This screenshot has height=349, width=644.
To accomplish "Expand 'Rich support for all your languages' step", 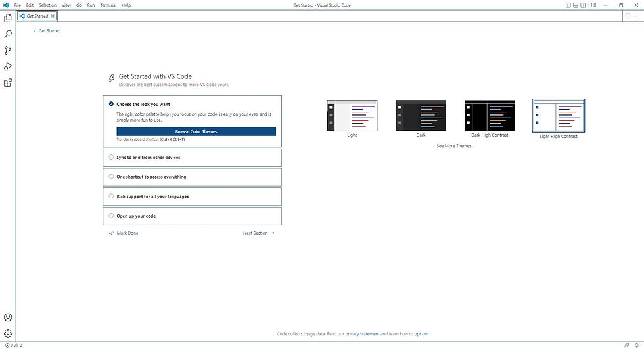I will tap(192, 197).
